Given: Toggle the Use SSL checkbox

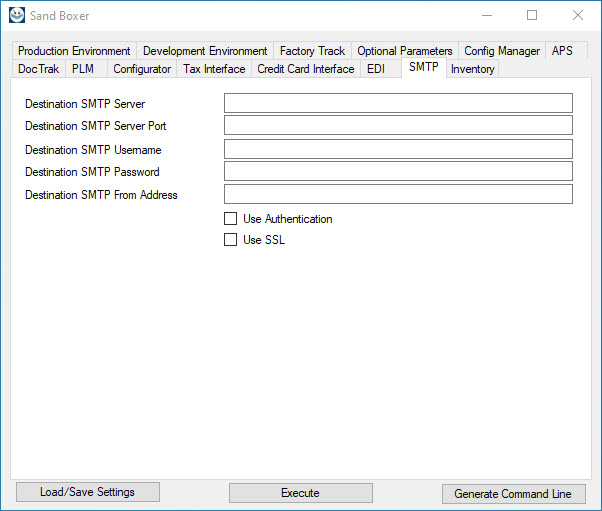Looking at the screenshot, I should pyautogui.click(x=231, y=240).
